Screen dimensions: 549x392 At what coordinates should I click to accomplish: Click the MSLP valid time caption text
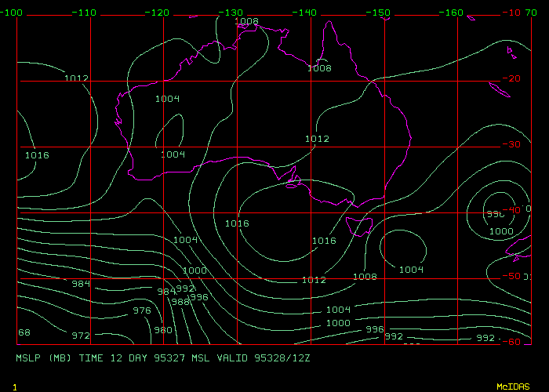click(x=162, y=357)
